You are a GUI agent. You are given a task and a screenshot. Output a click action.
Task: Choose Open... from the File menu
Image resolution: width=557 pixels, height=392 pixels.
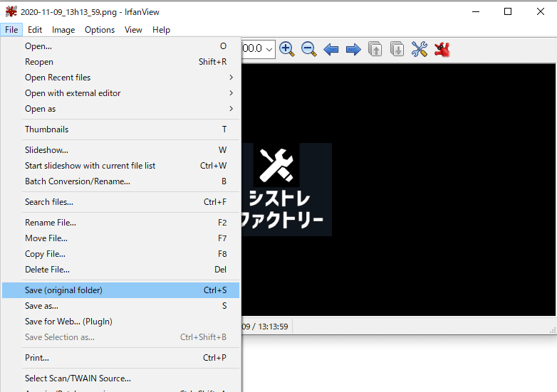(121, 46)
